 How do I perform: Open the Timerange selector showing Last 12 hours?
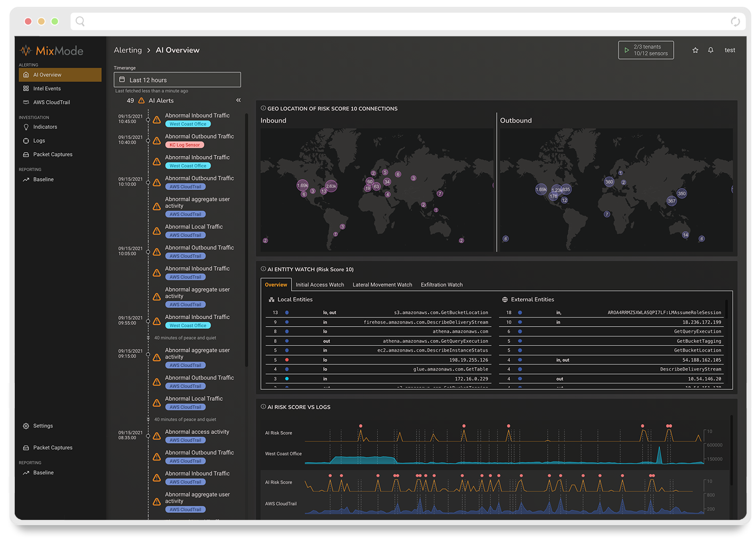click(177, 80)
